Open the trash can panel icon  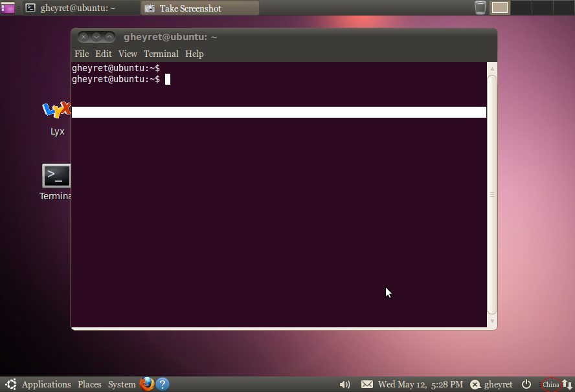[480, 7]
